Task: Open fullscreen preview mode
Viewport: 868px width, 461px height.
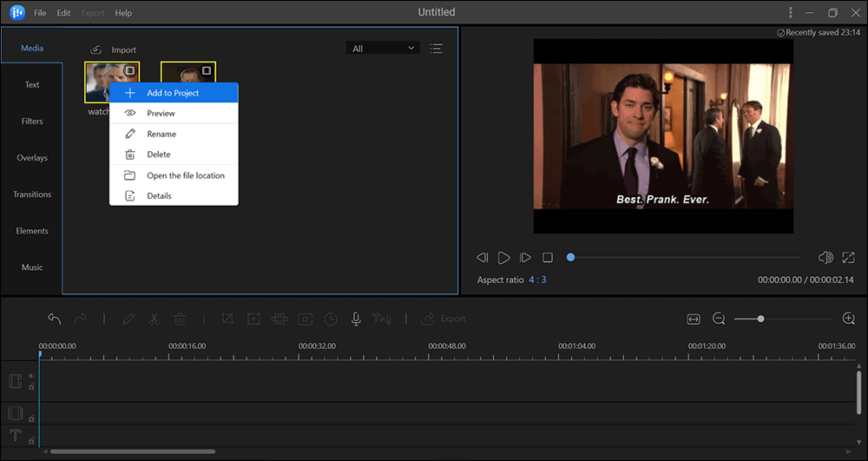Action: click(x=848, y=258)
